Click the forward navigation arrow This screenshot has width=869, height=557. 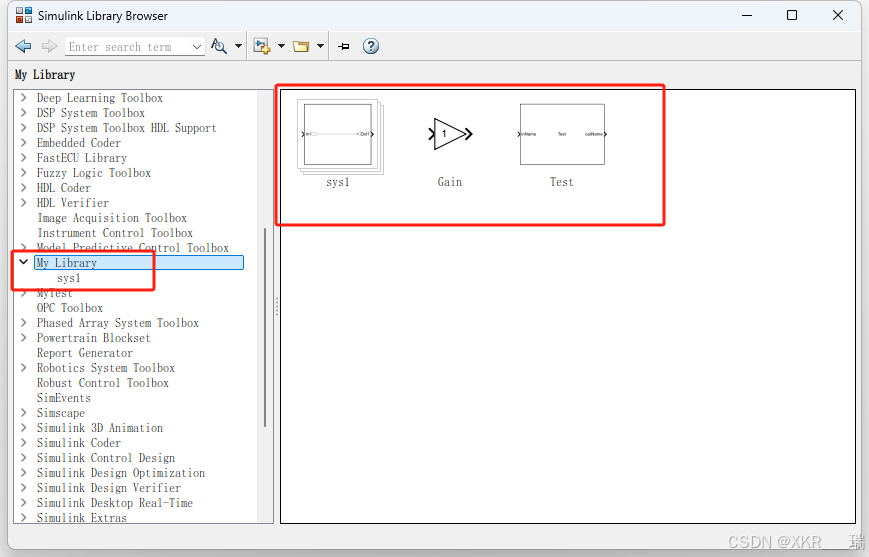[x=49, y=46]
